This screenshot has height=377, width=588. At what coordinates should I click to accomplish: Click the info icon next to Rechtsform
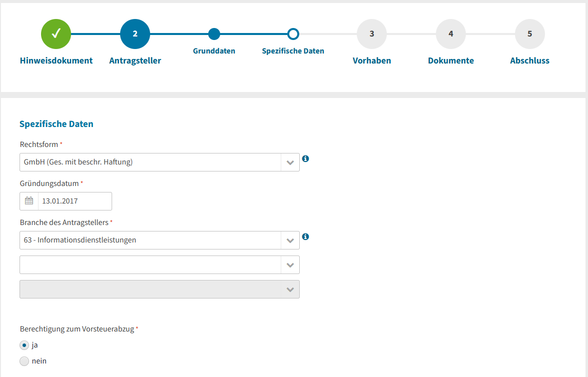tap(306, 158)
